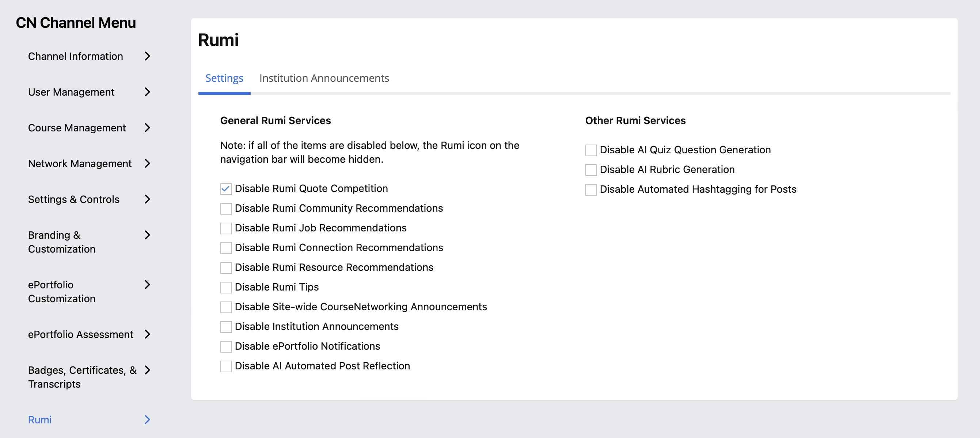This screenshot has height=438, width=980.
Task: Click the Rumi page heading
Action: (219, 40)
